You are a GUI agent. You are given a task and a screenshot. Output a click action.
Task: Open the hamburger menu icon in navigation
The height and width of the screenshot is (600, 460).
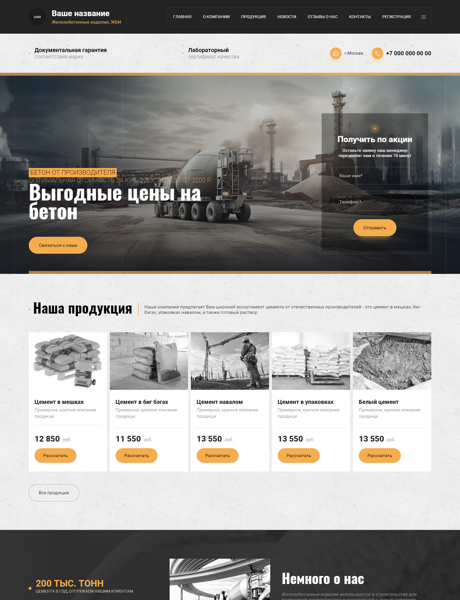pos(424,17)
